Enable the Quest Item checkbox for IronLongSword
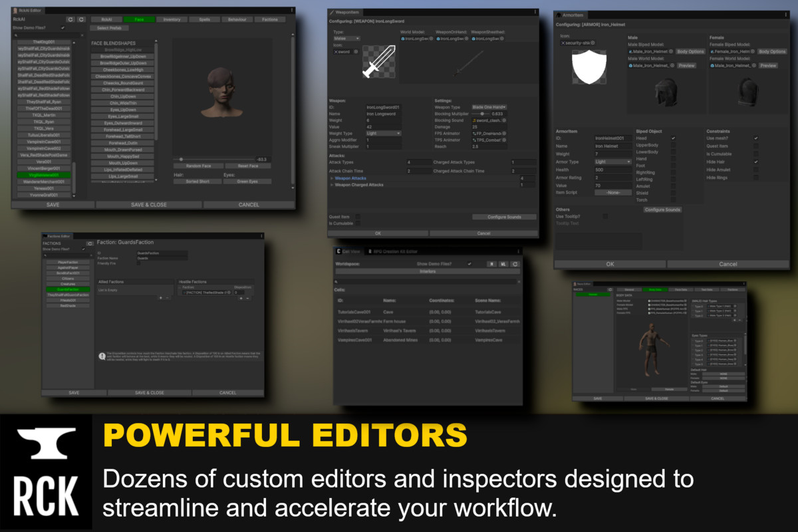 point(358,217)
